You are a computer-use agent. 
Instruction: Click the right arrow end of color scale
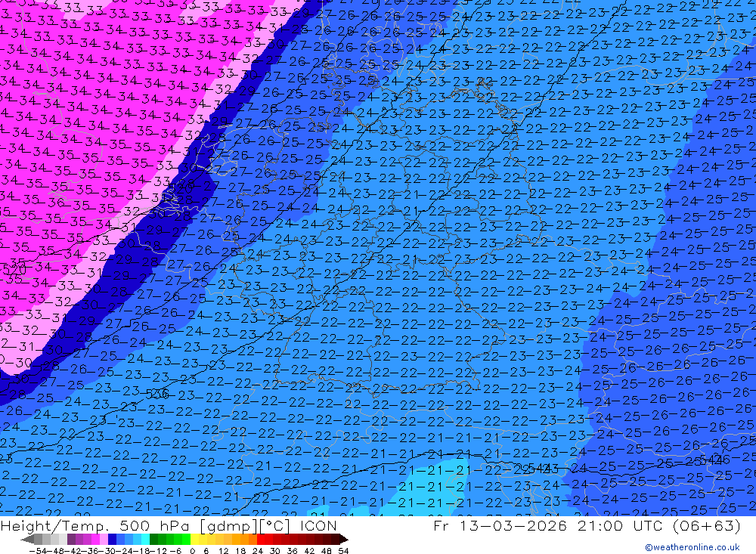[x=344, y=539]
